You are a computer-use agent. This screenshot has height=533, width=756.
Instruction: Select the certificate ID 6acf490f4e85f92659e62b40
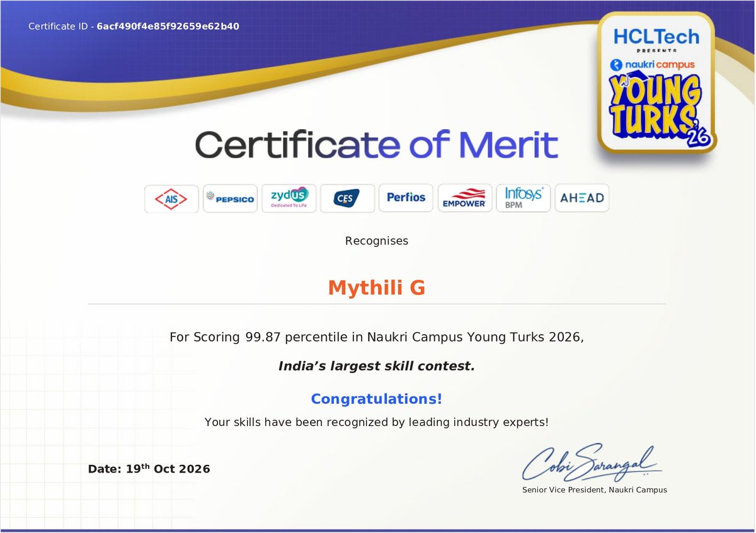pyautogui.click(x=168, y=26)
